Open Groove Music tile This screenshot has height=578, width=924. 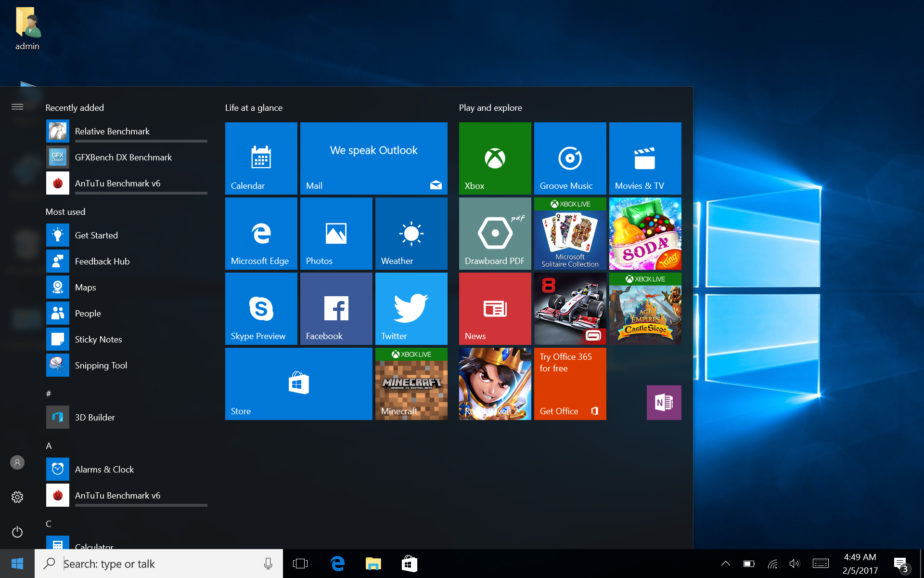570,158
